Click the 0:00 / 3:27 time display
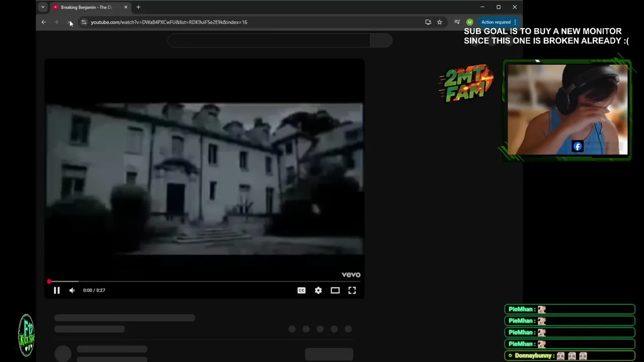The height and width of the screenshot is (362, 644). [x=94, y=290]
